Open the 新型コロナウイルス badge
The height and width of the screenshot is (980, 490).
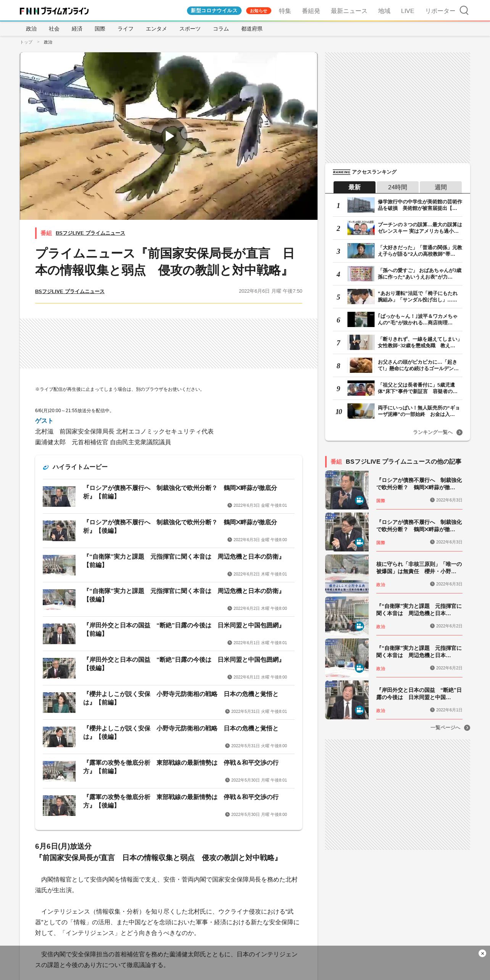(x=214, y=11)
